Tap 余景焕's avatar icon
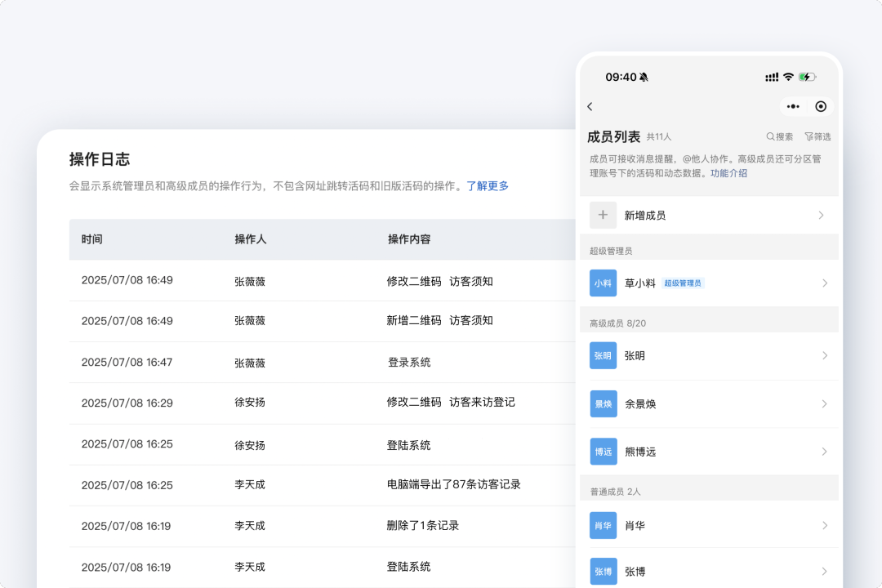Image resolution: width=882 pixels, height=588 pixels. coord(603,403)
